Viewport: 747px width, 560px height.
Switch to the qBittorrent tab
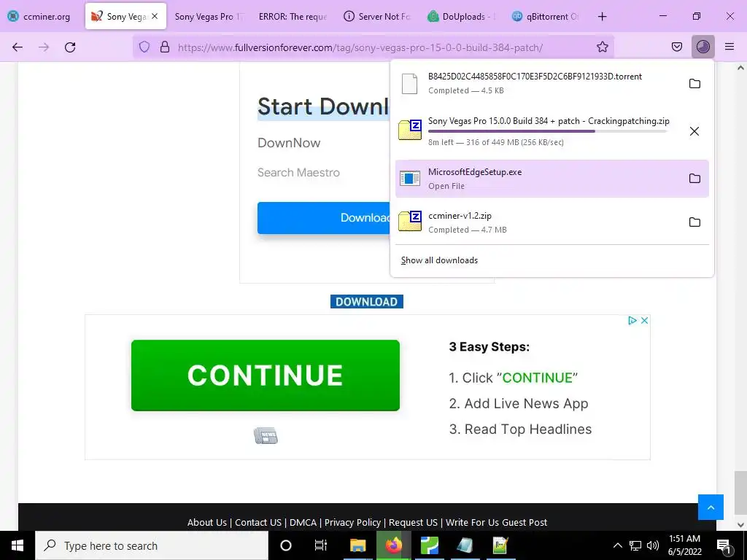coord(546,16)
